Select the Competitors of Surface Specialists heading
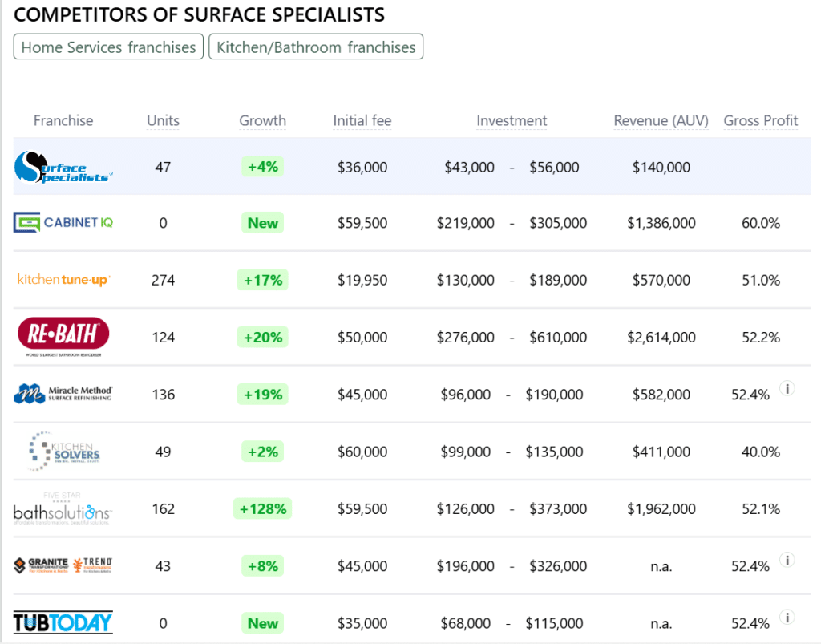Screen dimensions: 821x644 point(199,14)
